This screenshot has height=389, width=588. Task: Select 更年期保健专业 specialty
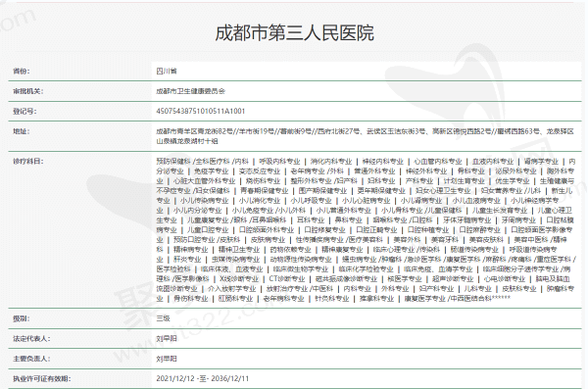click(x=381, y=191)
